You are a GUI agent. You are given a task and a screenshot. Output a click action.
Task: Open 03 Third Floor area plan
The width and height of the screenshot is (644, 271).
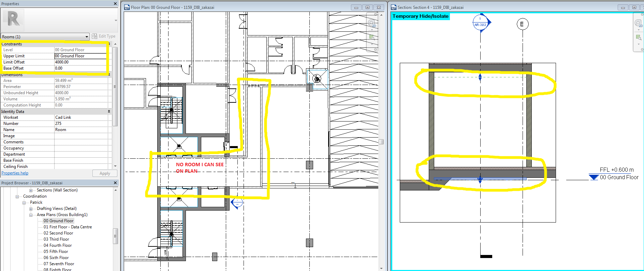tap(56, 239)
